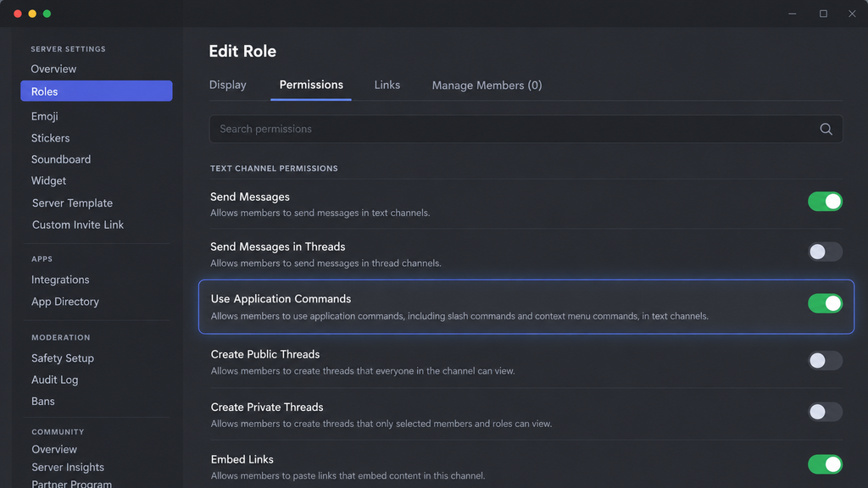Click the search magnifier icon
This screenshot has width=868, height=488.
[x=826, y=129]
